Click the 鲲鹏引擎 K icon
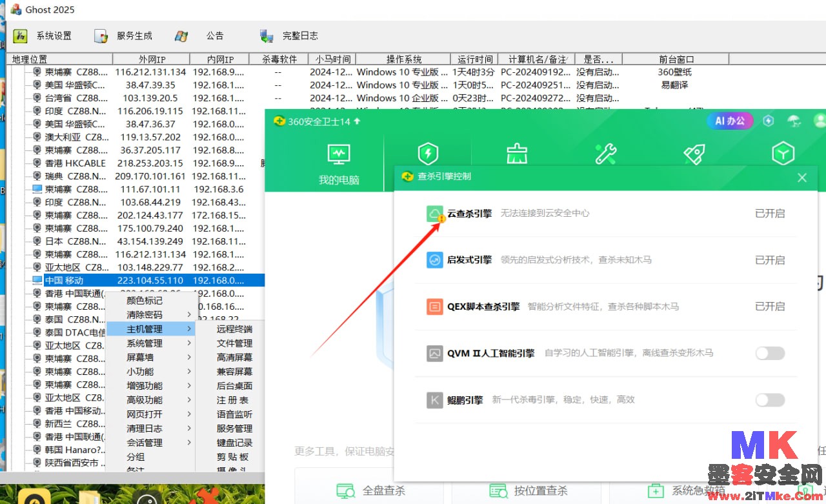 [435, 399]
